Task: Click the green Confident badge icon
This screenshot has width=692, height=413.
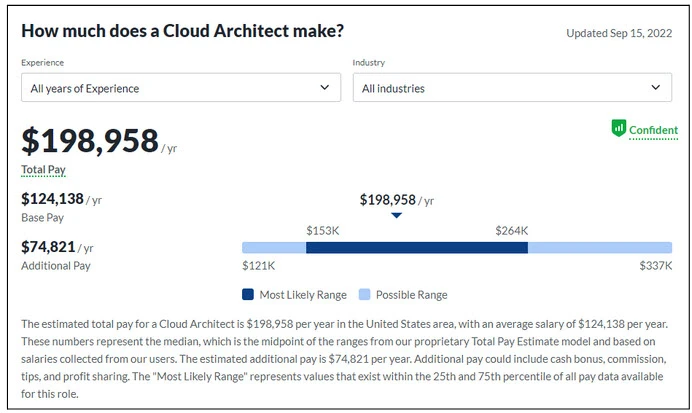Action: [x=618, y=129]
